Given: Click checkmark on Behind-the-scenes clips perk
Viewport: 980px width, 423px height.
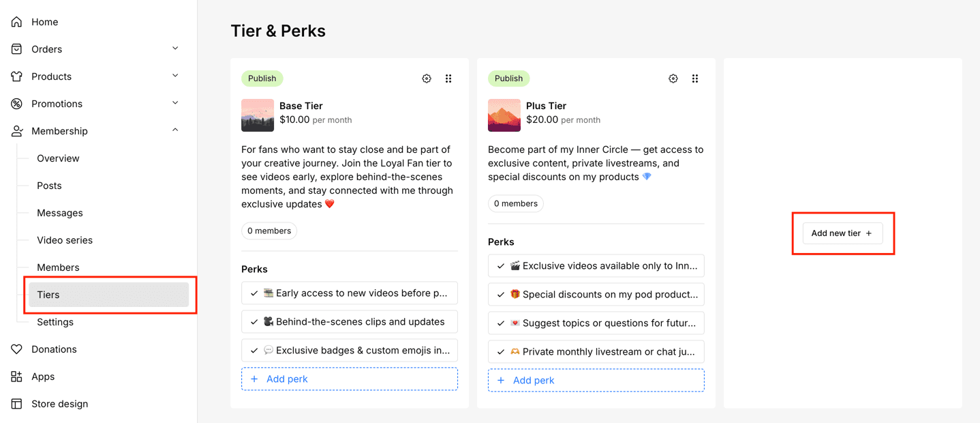Looking at the screenshot, I should 254,322.
